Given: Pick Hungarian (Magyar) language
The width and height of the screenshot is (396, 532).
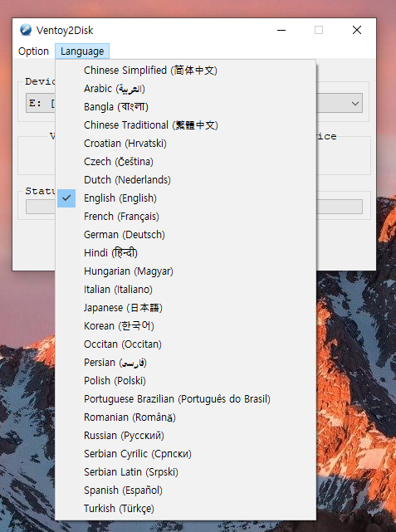Looking at the screenshot, I should coord(186,271).
